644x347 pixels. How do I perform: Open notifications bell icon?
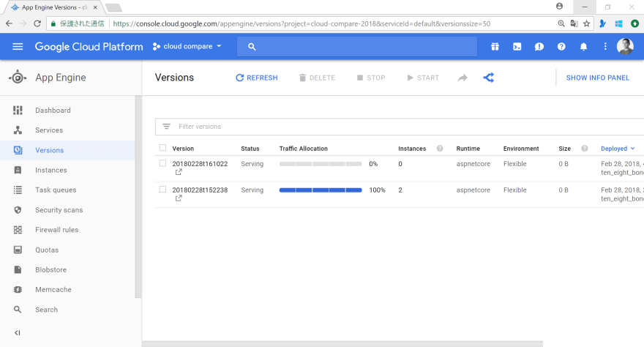pos(583,47)
